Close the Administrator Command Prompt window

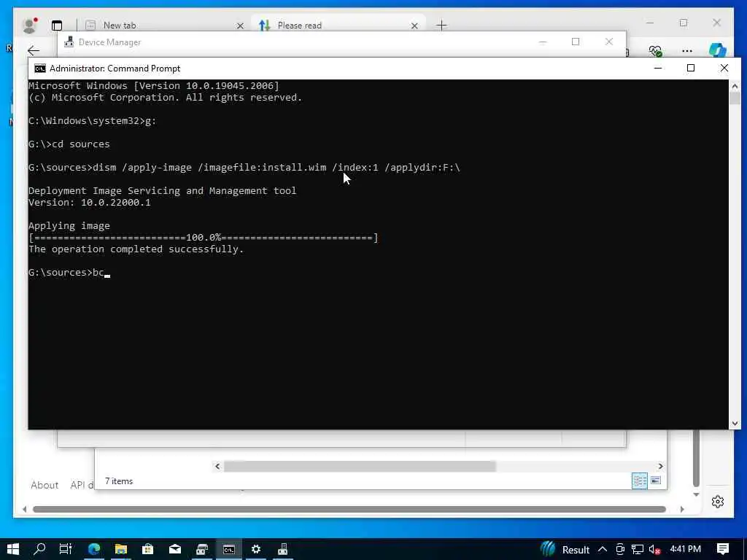[x=724, y=68]
